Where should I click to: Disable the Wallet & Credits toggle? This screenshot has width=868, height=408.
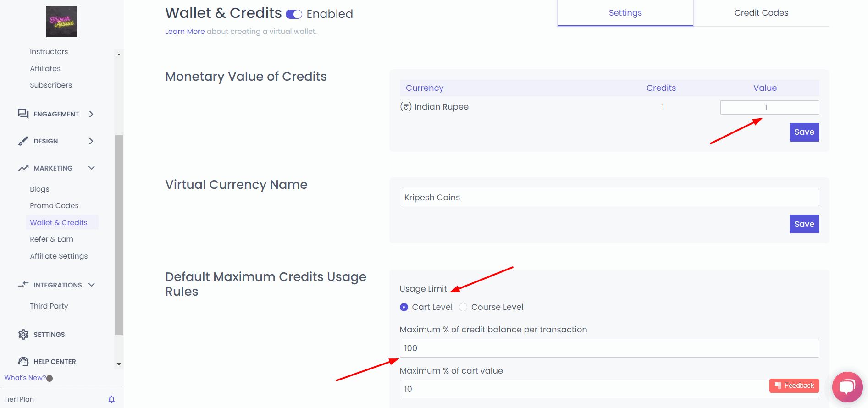293,14
